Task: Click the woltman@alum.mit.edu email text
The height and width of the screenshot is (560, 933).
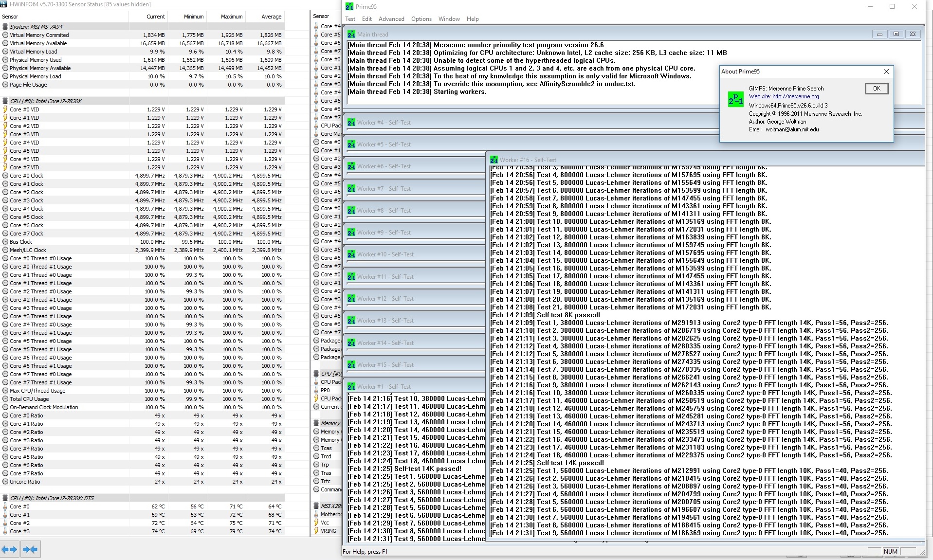Action: 792,129
